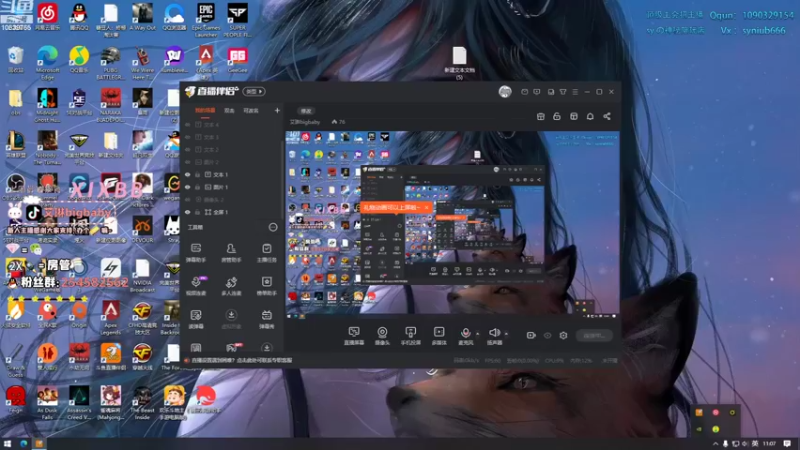This screenshot has height=450, width=800.
Task: Open the notification bell above preview
Action: click(x=590, y=116)
